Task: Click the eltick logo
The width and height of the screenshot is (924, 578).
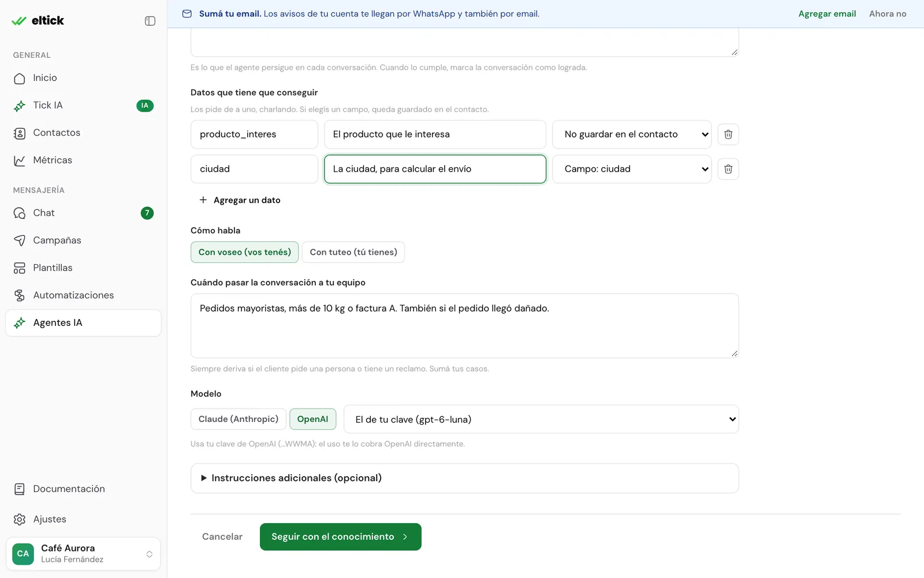Action: point(38,21)
